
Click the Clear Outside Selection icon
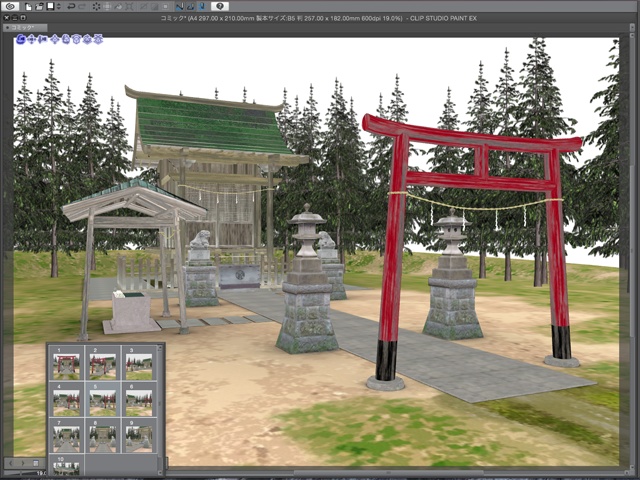(x=107, y=7)
